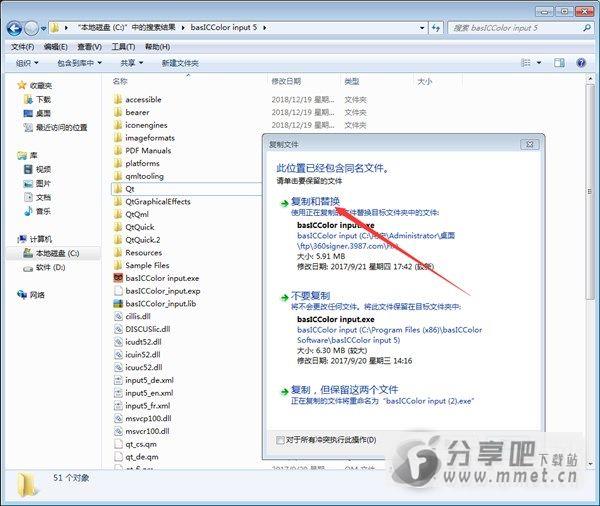
Task: Click the file list vertical scrollbar
Action: click(x=590, y=191)
